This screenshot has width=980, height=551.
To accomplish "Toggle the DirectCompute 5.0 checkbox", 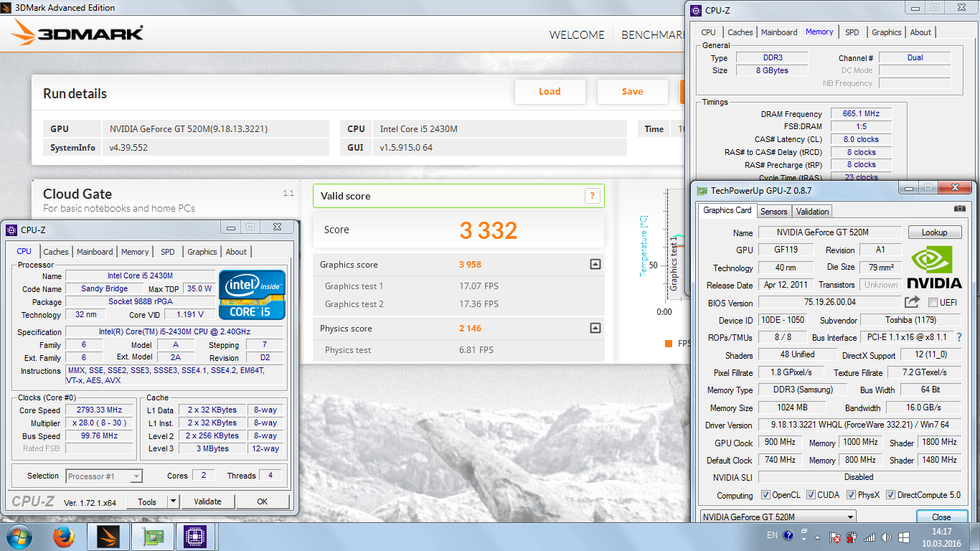I will pyautogui.click(x=890, y=495).
